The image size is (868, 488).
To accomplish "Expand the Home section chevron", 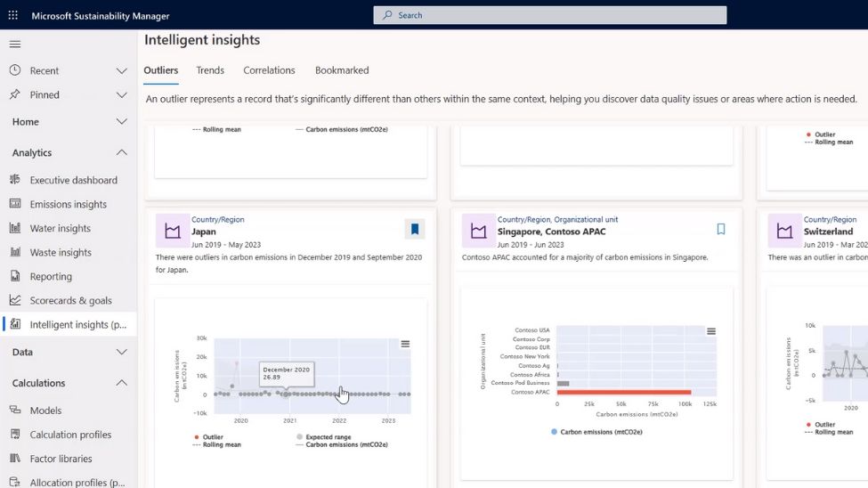I will (x=122, y=121).
